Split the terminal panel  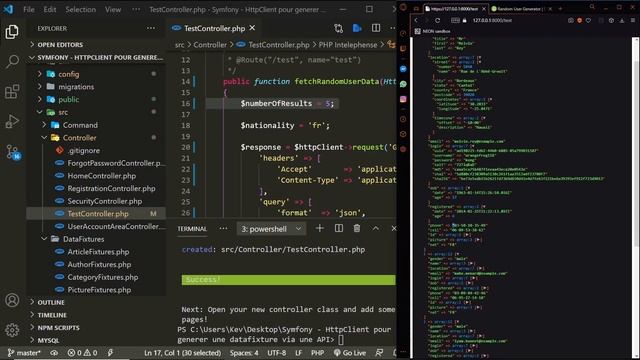pyautogui.click(x=339, y=229)
